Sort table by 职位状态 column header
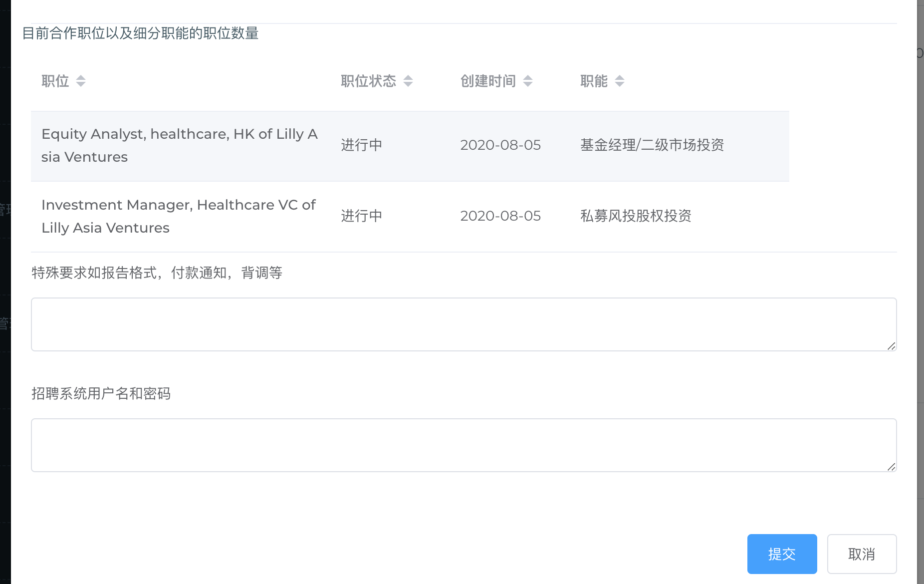 click(x=368, y=81)
